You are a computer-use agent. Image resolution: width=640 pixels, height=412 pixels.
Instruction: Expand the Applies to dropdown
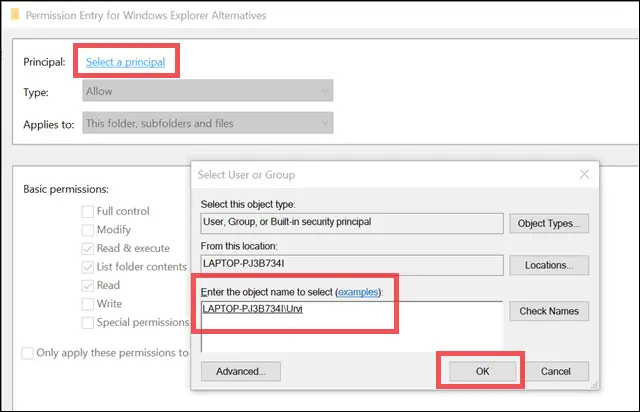click(207, 123)
